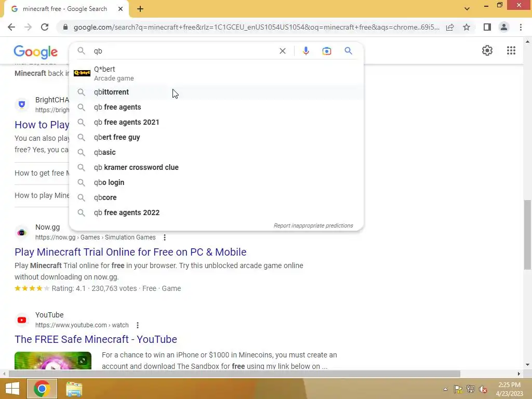Choose the qb free agents suggestion
Viewport: 532px width, 399px height.
coord(216,107)
